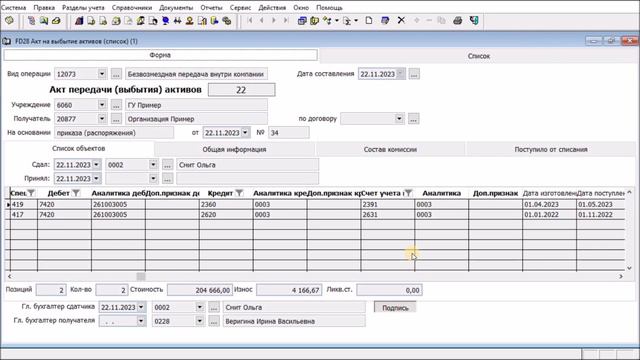640x360 pixels.
Task: Click На основании field приказа (распоряжения)
Action: tap(114, 133)
